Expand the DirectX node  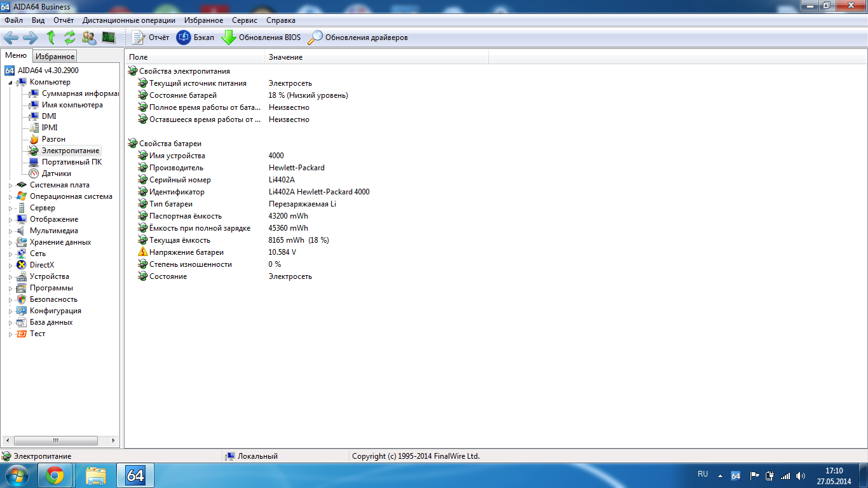[x=10, y=266]
